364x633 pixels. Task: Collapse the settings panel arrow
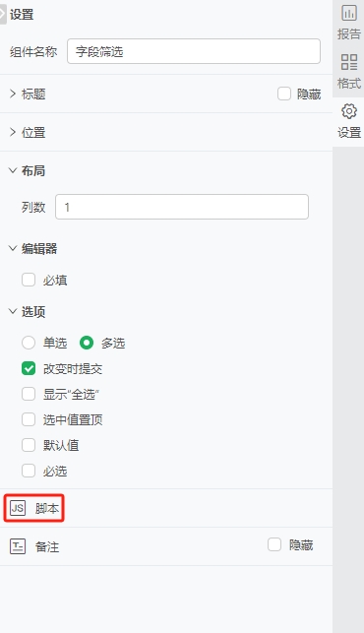point(3,15)
